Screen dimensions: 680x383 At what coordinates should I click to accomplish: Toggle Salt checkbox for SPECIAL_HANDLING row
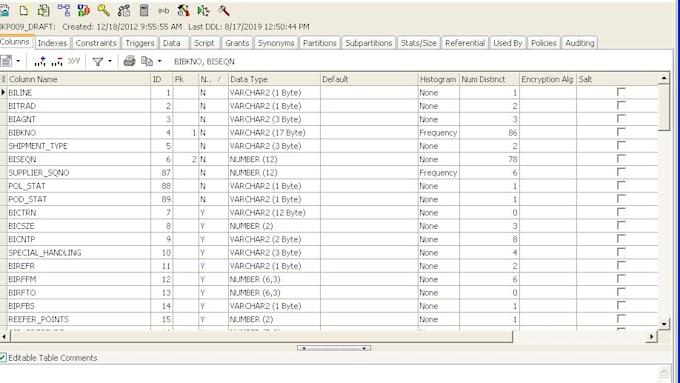[621, 252]
